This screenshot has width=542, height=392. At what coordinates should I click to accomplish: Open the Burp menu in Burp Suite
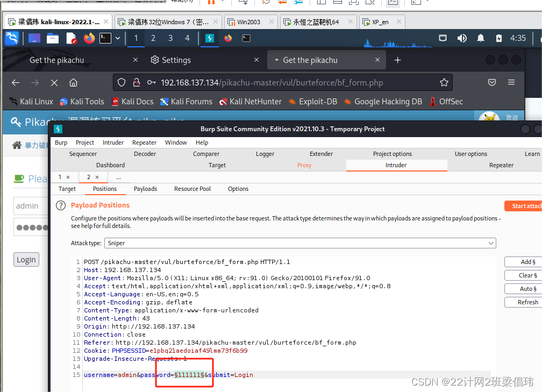[x=61, y=142]
